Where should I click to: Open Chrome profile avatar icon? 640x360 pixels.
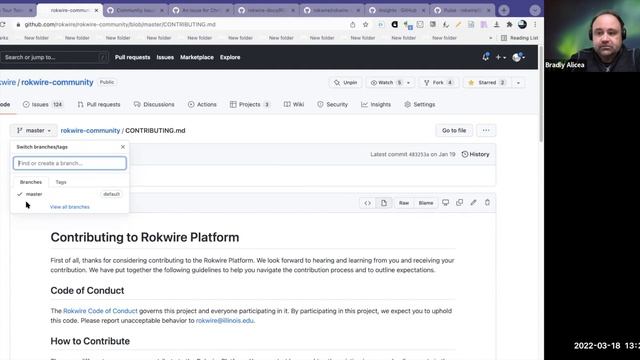coord(522,24)
